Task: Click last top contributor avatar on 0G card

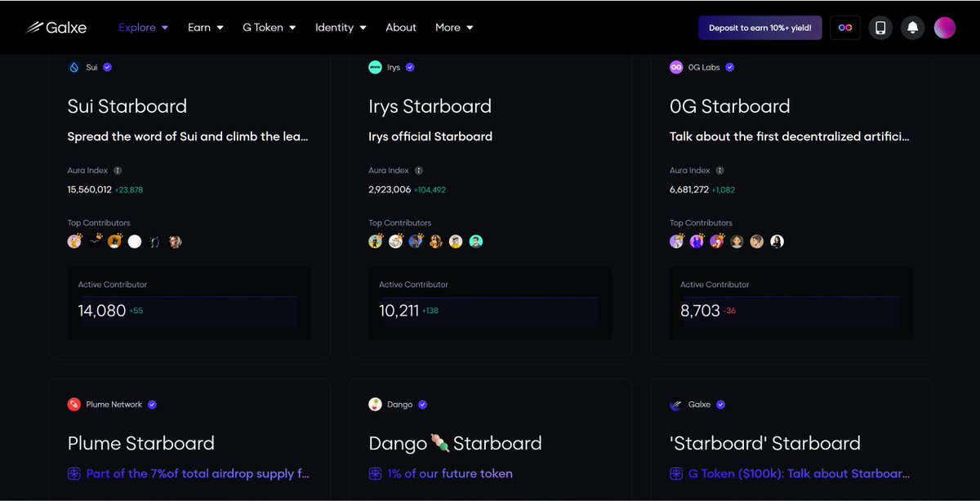Action: [x=777, y=241]
